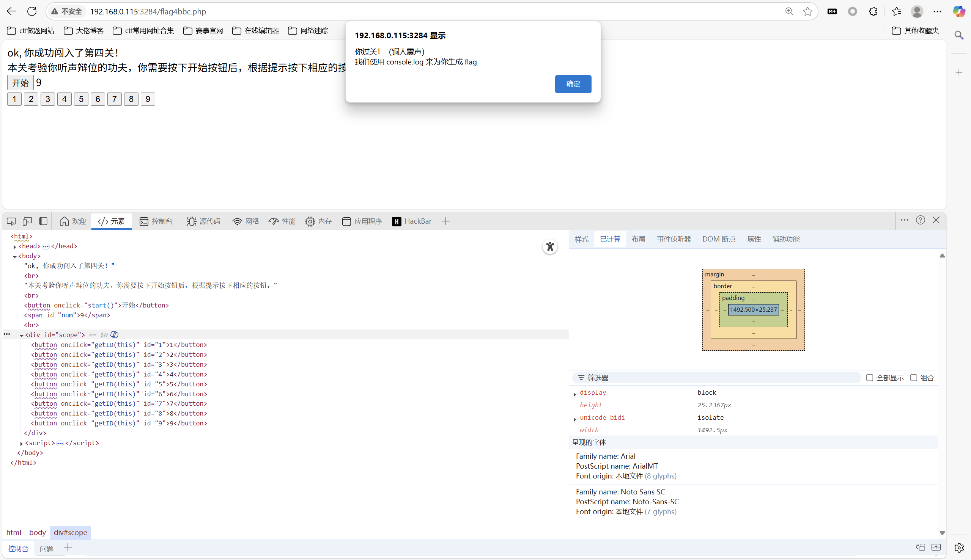971x560 pixels.
Task: Open the 性能 tab
Action: pyautogui.click(x=282, y=221)
